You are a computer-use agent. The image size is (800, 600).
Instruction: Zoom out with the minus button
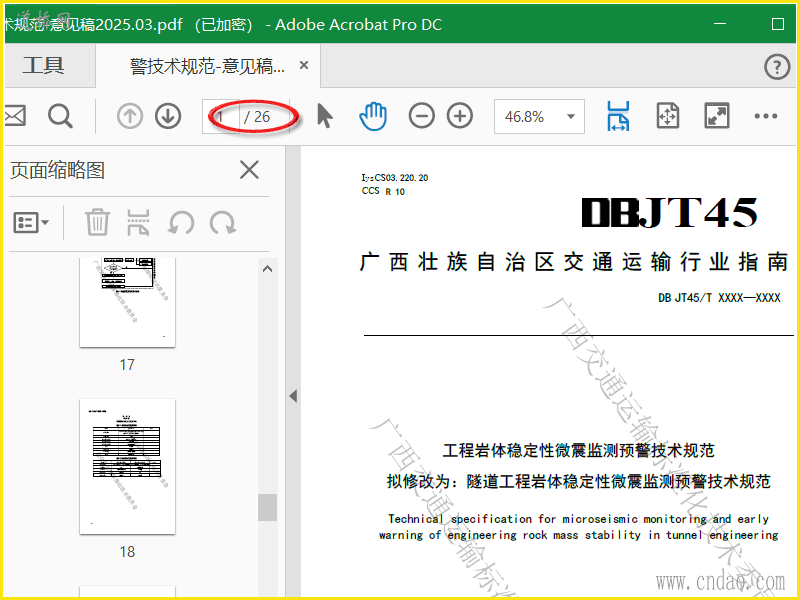coord(421,116)
